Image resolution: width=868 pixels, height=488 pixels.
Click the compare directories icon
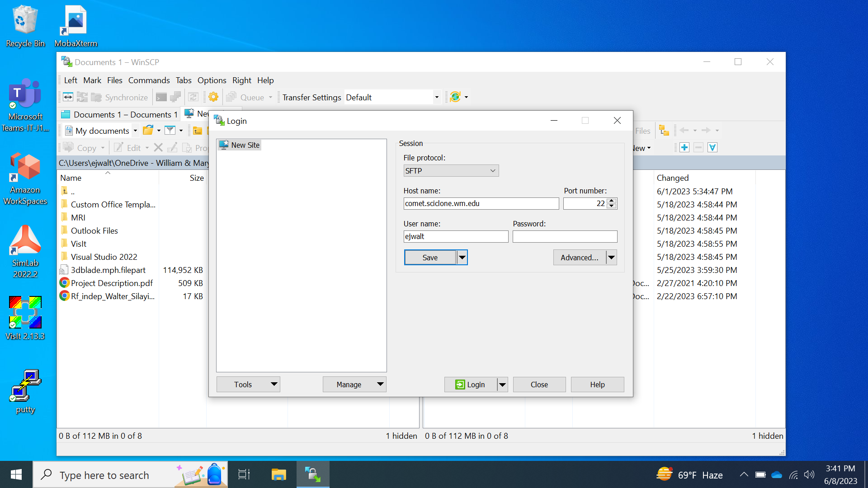[68, 97]
